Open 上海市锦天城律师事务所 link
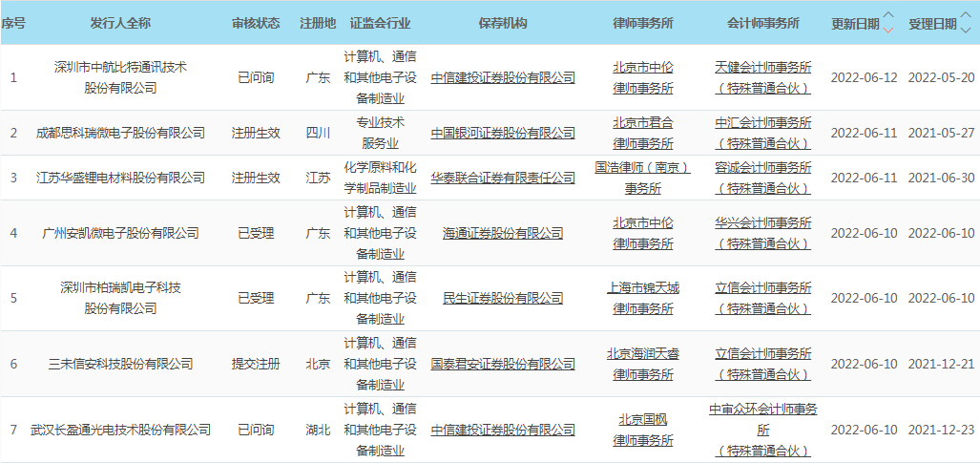Image resolution: width=980 pixels, height=463 pixels. pos(642,298)
